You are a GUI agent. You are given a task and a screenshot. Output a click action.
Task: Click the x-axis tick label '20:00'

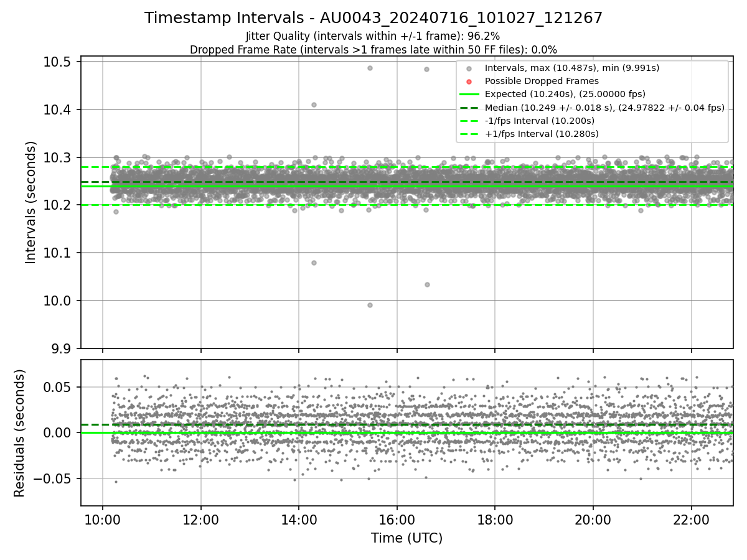coord(593,520)
